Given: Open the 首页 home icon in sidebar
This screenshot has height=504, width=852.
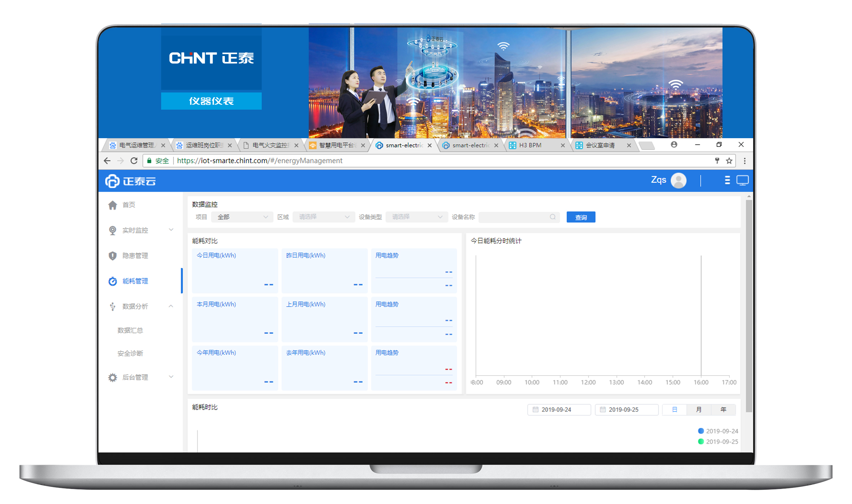Looking at the screenshot, I should point(112,205).
